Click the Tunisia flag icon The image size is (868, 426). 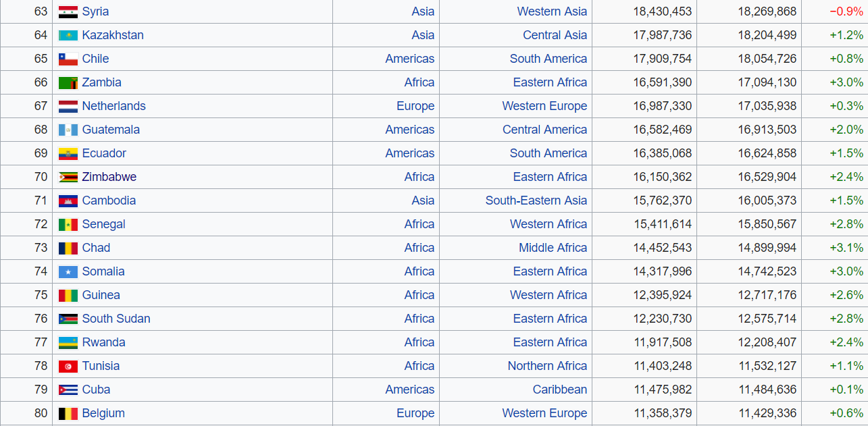68,367
